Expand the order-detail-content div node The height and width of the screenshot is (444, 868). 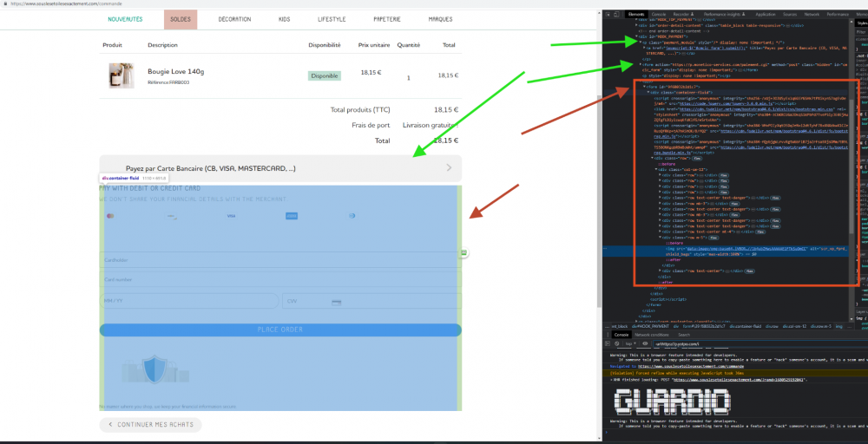pyautogui.click(x=636, y=25)
